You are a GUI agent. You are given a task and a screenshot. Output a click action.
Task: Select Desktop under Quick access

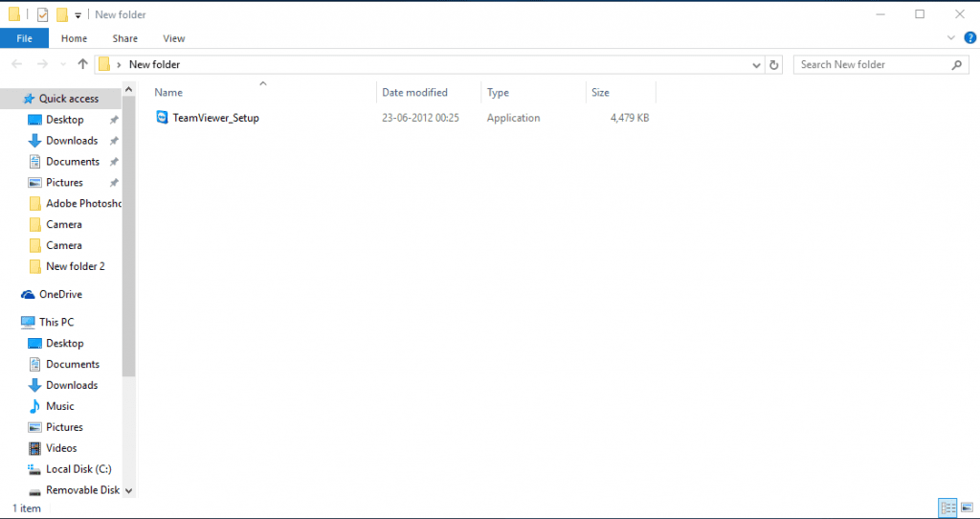coord(64,120)
